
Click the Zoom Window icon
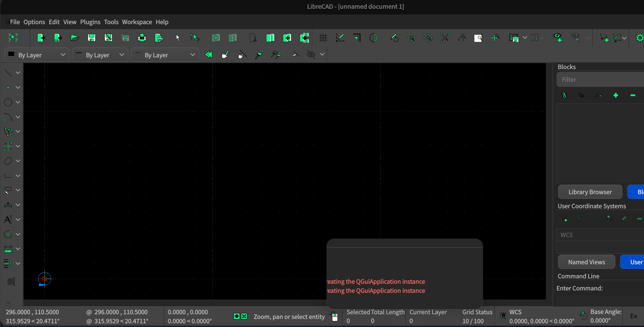[x=478, y=38]
